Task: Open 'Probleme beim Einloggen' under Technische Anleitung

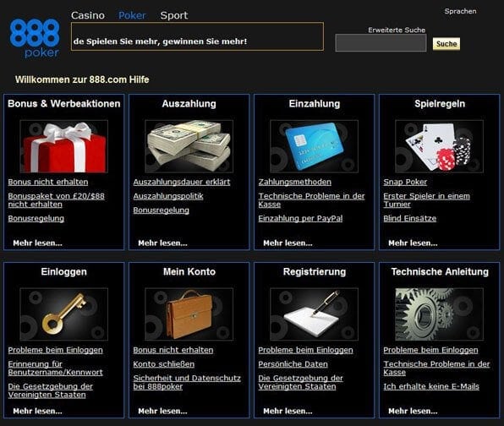Action: pyautogui.click(x=430, y=350)
